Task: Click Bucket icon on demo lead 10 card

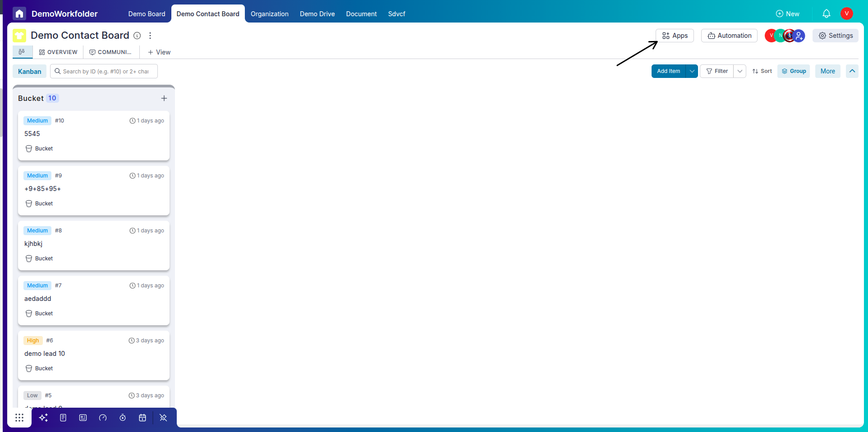Action: tap(29, 368)
